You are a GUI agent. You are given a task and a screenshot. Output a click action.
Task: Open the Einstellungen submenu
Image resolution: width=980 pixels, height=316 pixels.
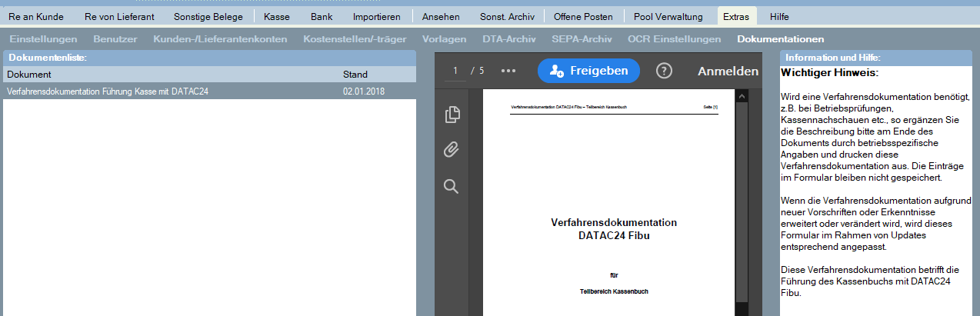pos(43,38)
